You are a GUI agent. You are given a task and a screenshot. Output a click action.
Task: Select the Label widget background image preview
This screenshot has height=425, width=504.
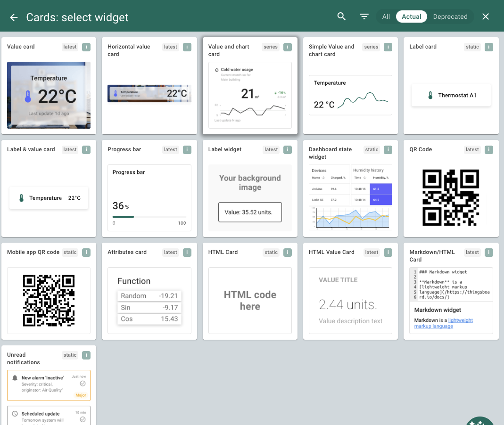coord(250,198)
